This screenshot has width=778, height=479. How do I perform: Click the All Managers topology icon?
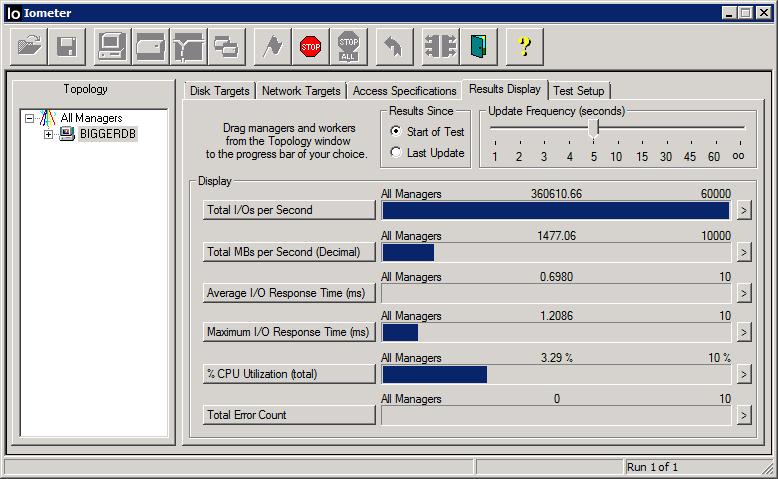48,118
